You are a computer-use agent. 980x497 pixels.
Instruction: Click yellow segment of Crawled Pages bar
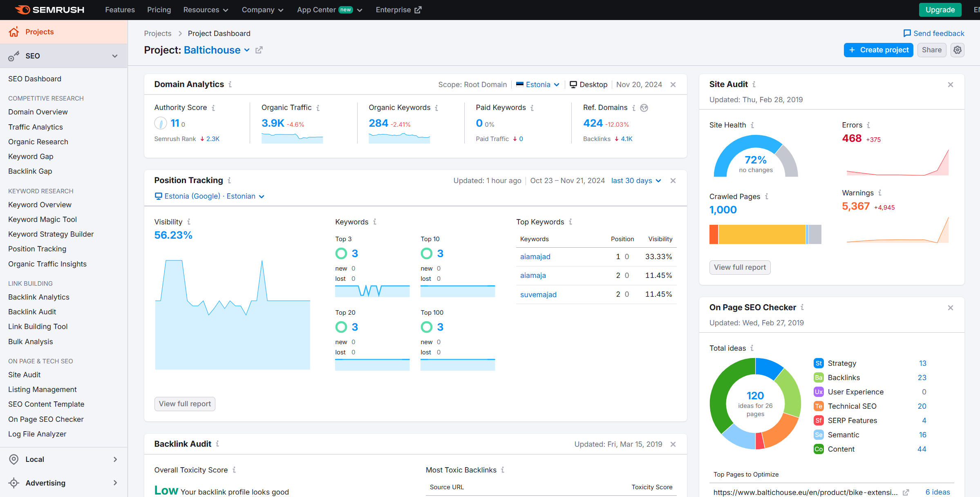pos(762,234)
